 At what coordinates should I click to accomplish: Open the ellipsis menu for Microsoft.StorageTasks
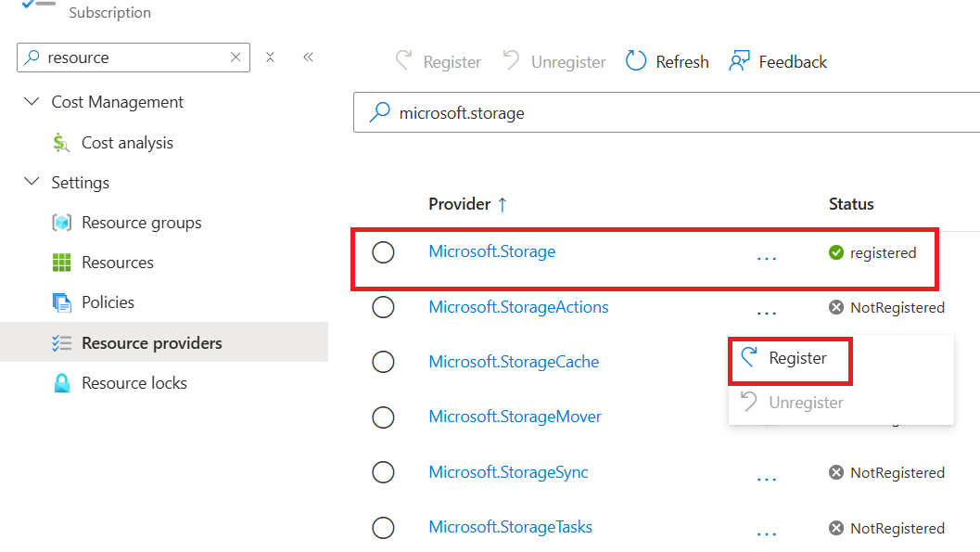pyautogui.click(x=766, y=533)
